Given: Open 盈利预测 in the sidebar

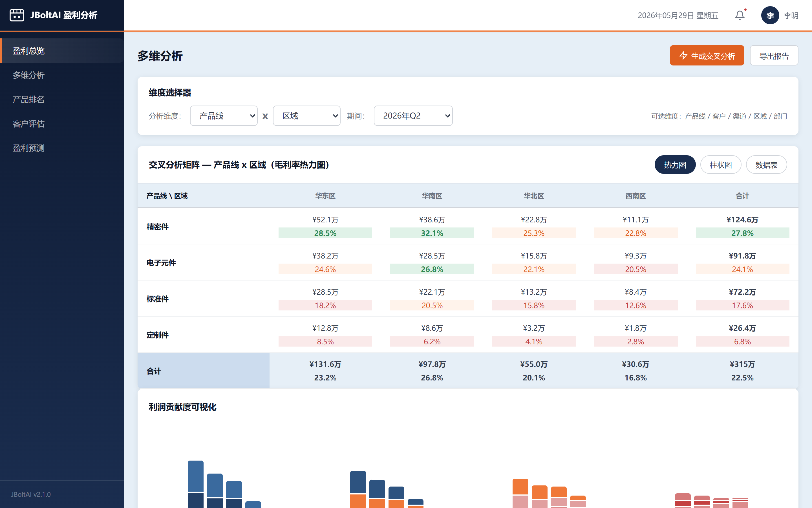Looking at the screenshot, I should [x=62, y=148].
